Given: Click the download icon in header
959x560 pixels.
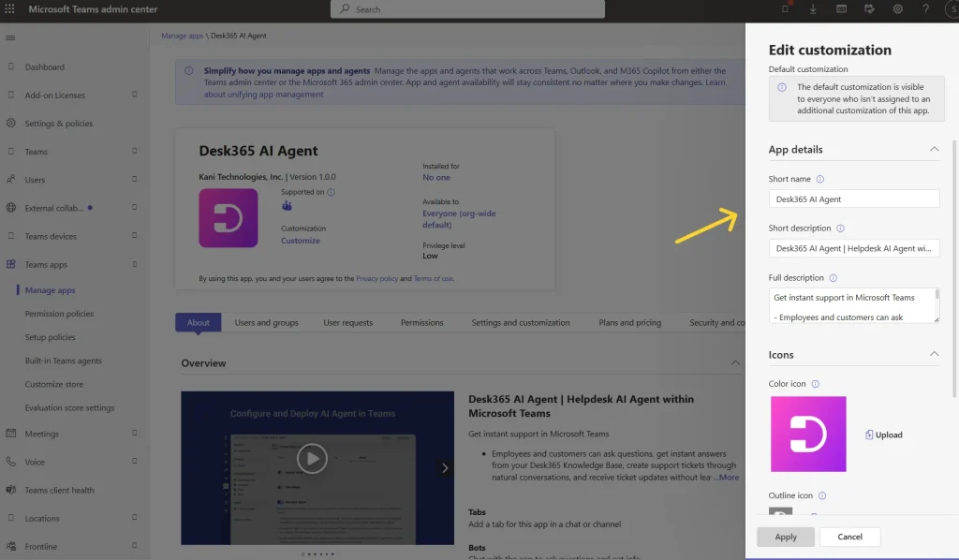Looking at the screenshot, I should point(813,9).
